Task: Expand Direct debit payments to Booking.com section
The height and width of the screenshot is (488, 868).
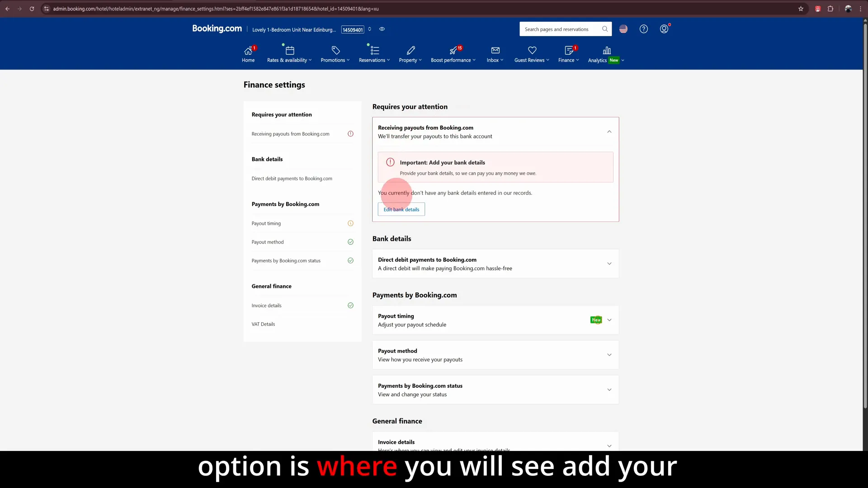Action: [609, 263]
